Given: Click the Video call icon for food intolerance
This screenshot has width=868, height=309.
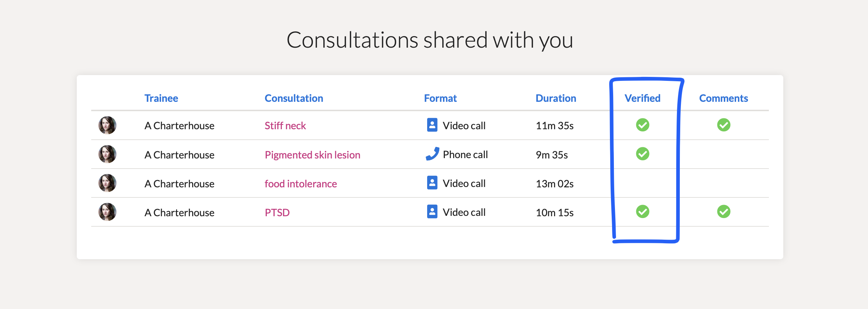Looking at the screenshot, I should click(432, 183).
